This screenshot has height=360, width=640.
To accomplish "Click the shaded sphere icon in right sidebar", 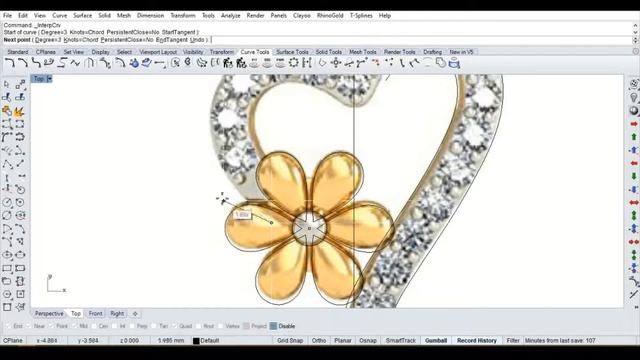I will (x=633, y=111).
